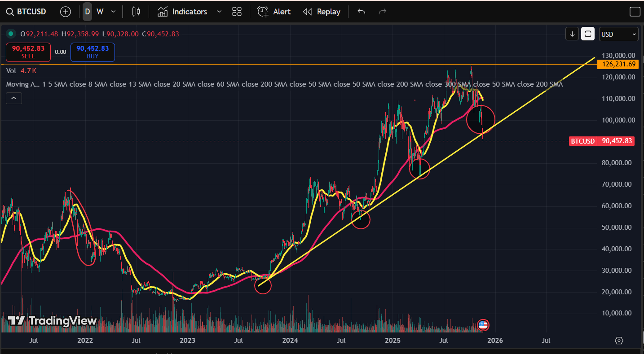The height and width of the screenshot is (354, 644).
Task: Click the blue BUY 90,452.83 button
Action: click(93, 52)
